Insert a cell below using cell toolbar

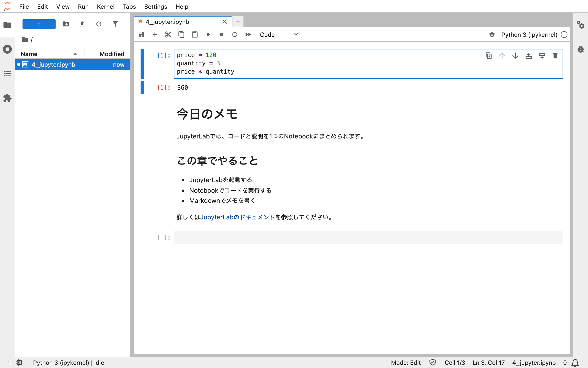click(x=542, y=56)
